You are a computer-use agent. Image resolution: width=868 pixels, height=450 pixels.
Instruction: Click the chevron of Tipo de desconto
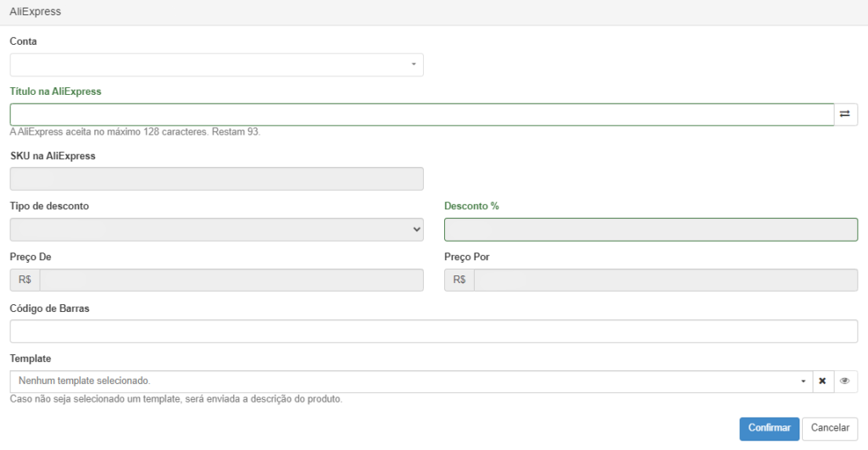pos(416,229)
